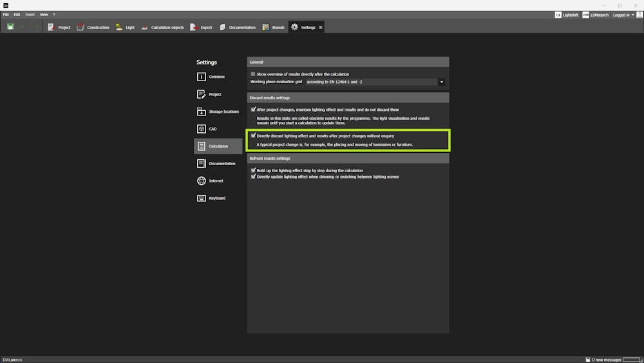Click the Brands tab colorful grid icon
Image resolution: width=644 pixels, height=363 pixels.
pos(266,27)
